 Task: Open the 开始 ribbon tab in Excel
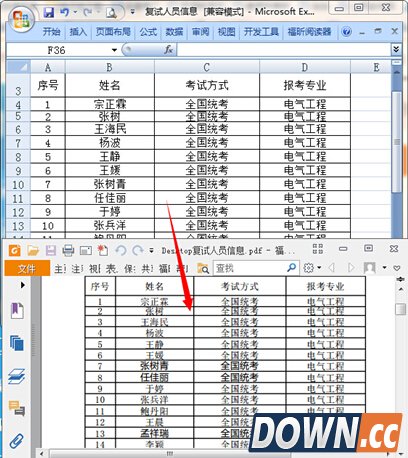(x=51, y=32)
